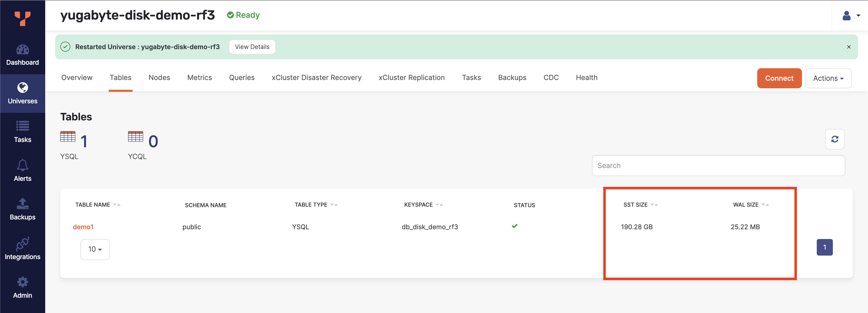
Task: Click the Connect button
Action: (779, 78)
